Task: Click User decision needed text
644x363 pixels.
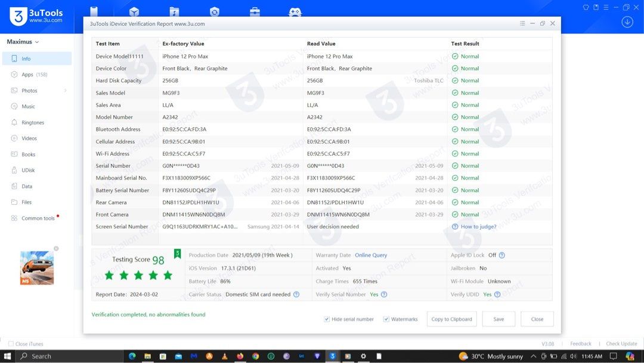Action: pos(333,226)
